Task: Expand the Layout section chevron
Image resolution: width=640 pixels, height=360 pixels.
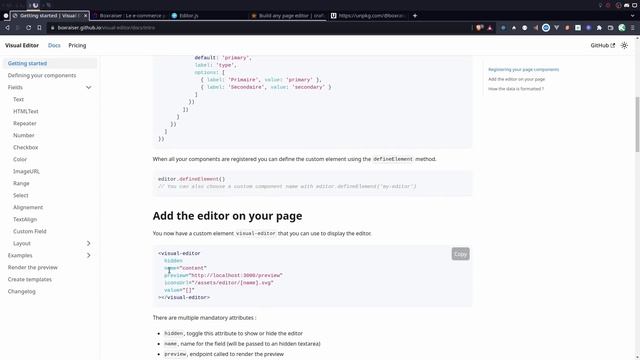Action: (89, 243)
